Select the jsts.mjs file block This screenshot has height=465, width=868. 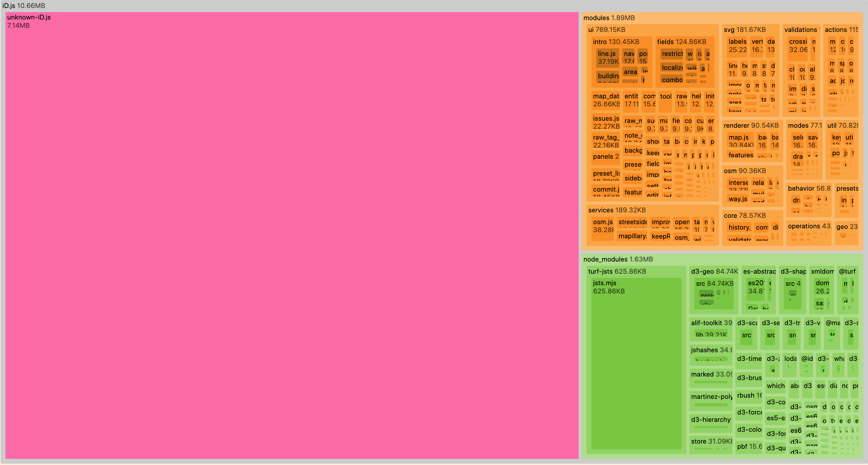click(637, 364)
